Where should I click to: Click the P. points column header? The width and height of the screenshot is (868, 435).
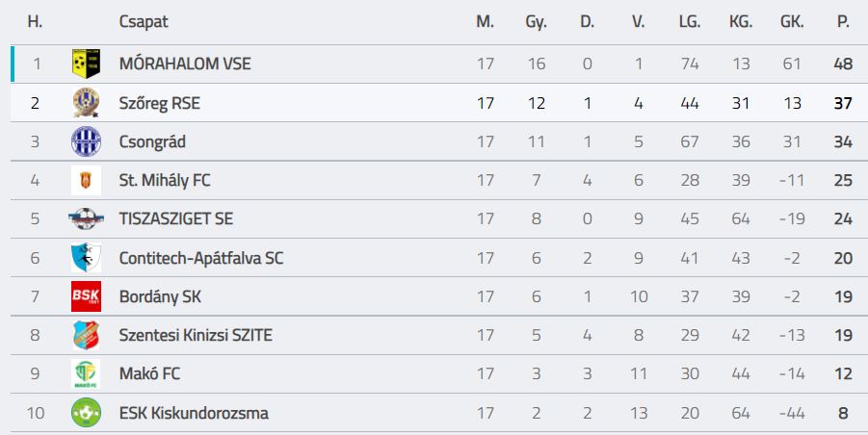[x=843, y=22]
